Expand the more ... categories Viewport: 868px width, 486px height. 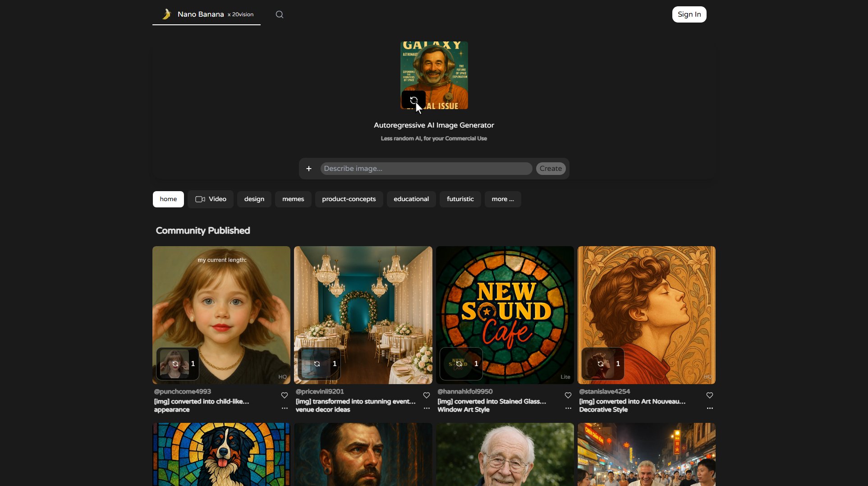point(503,199)
